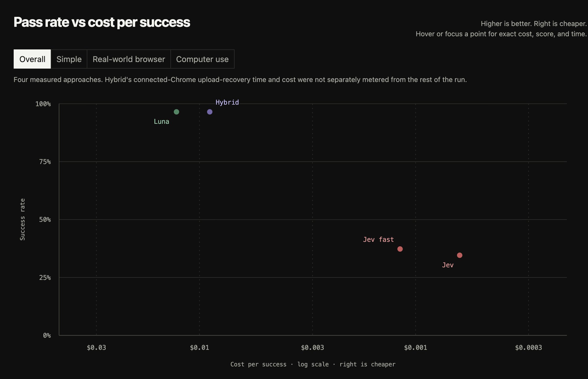Click the rightmost Jev data point
588x379 pixels.
click(x=460, y=255)
